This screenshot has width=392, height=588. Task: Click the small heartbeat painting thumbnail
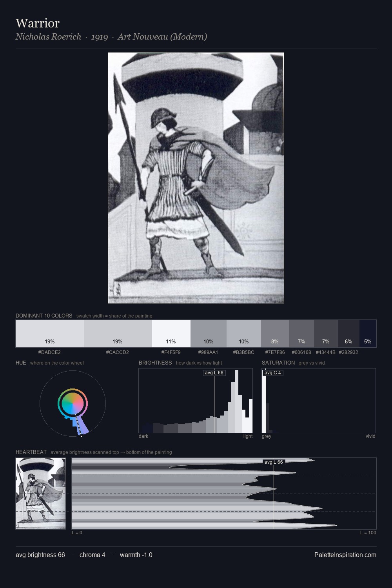pyautogui.click(x=41, y=494)
